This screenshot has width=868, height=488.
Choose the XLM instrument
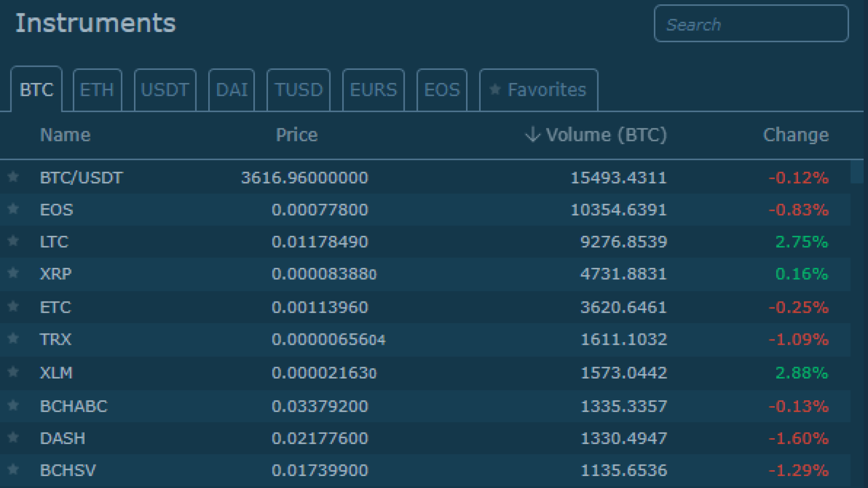click(56, 373)
